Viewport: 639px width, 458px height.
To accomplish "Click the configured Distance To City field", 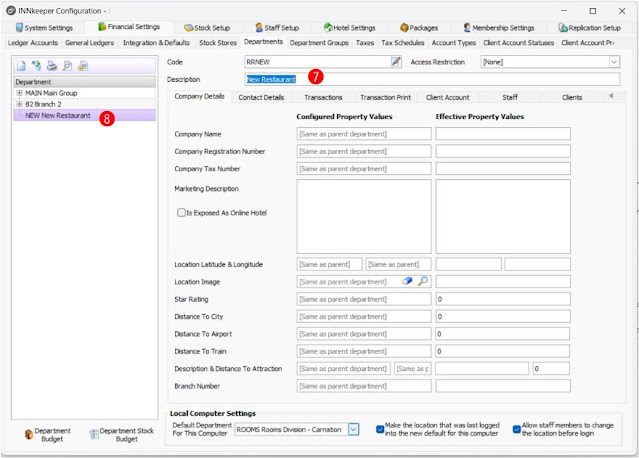I will coord(364,316).
